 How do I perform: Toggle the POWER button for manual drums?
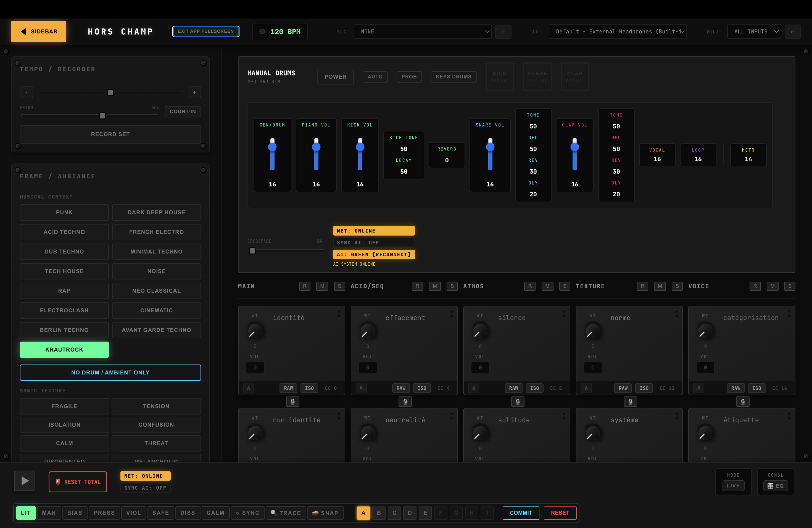[x=335, y=77]
